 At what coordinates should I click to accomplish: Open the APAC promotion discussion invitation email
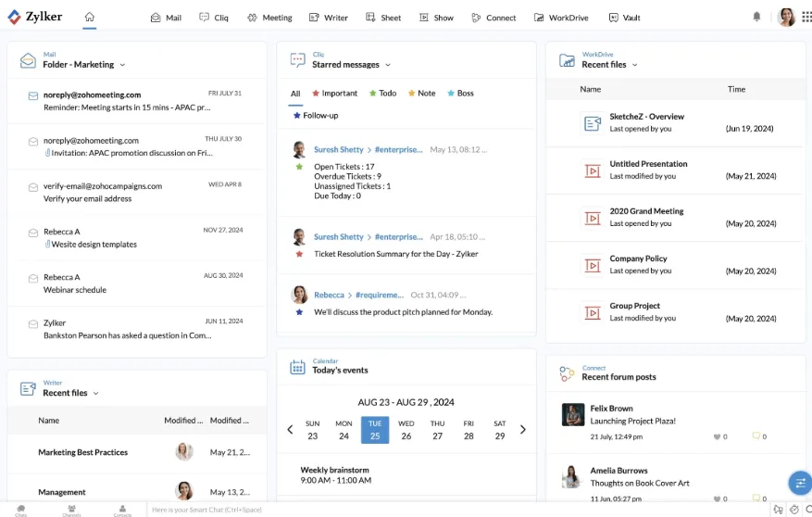(137, 146)
